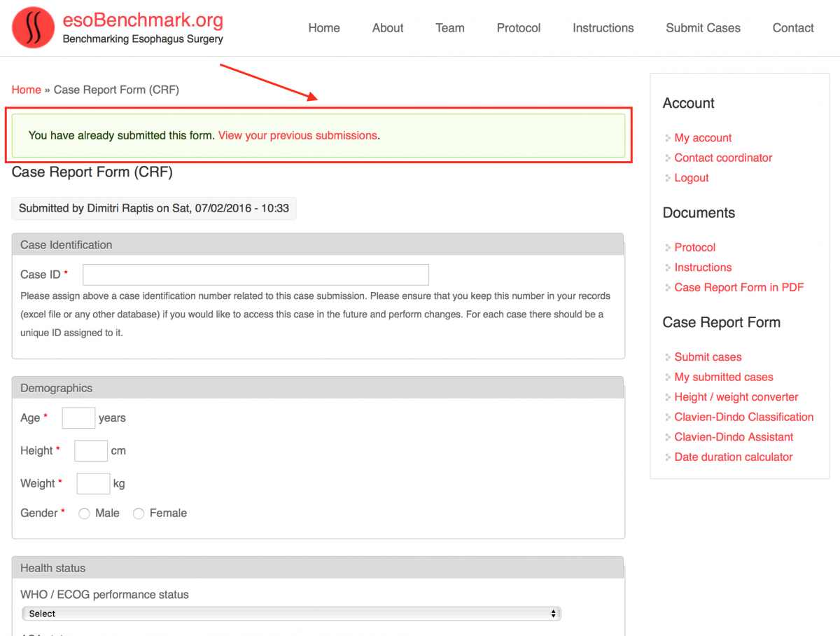Focus the Height field in cm
Viewport: 840px width, 636px height.
(91, 451)
